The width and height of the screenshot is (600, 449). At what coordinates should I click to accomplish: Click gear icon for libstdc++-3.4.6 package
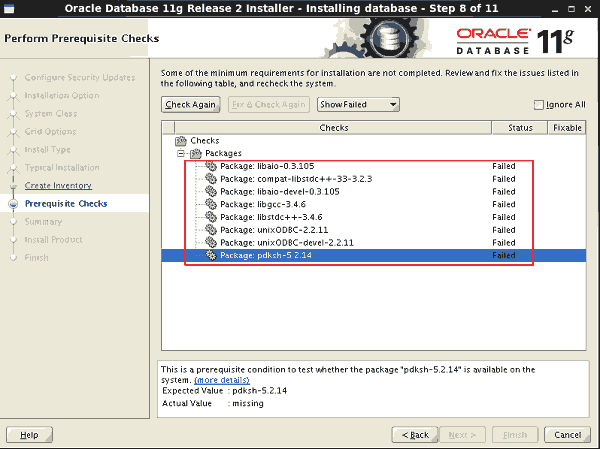pyautogui.click(x=211, y=217)
